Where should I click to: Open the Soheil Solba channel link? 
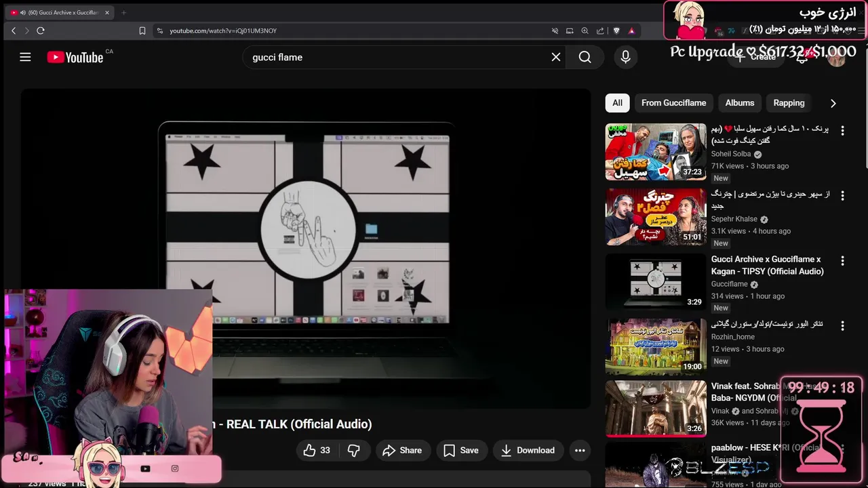(731, 154)
